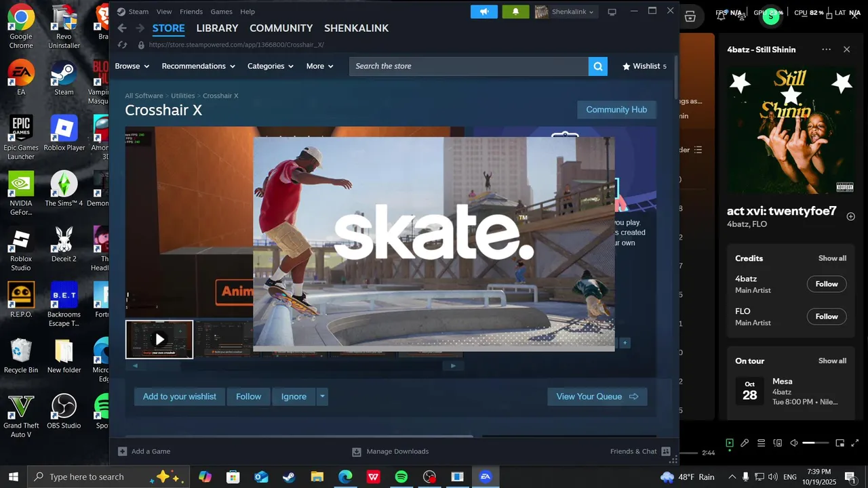
Task: Expand Recommendations dropdown
Action: 199,66
